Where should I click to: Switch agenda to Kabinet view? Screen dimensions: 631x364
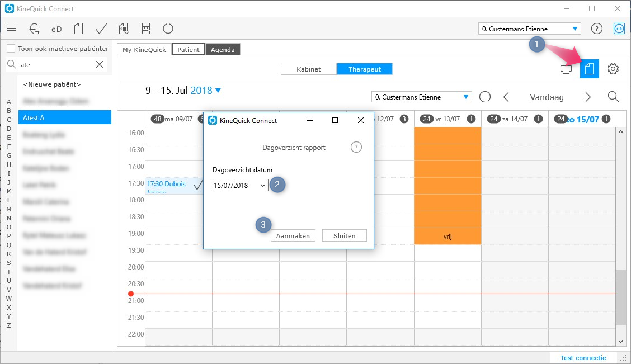point(309,69)
